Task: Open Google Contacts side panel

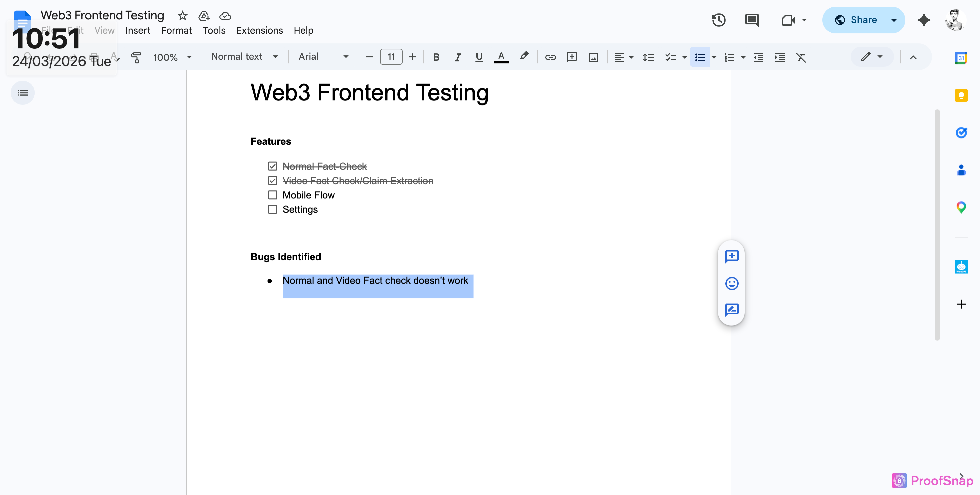Action: [x=961, y=170]
